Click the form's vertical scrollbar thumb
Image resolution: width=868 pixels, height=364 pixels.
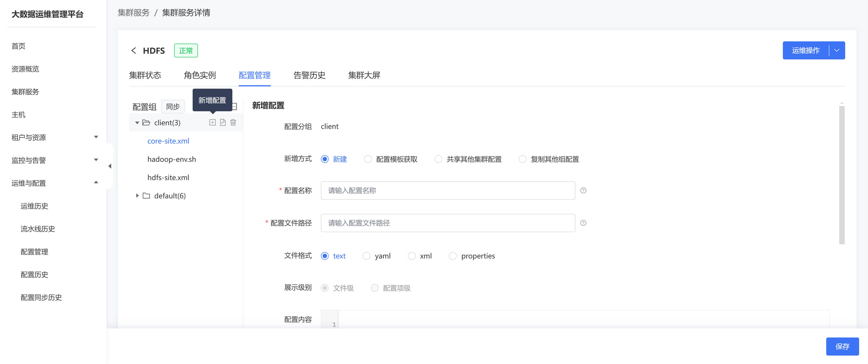[x=842, y=175]
